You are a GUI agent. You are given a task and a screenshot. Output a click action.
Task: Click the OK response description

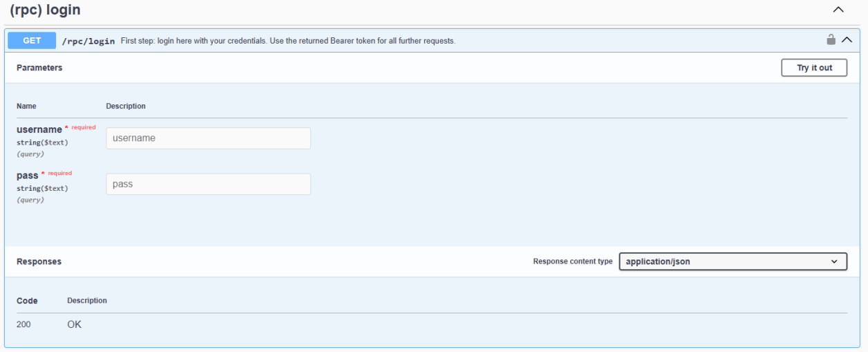74,324
